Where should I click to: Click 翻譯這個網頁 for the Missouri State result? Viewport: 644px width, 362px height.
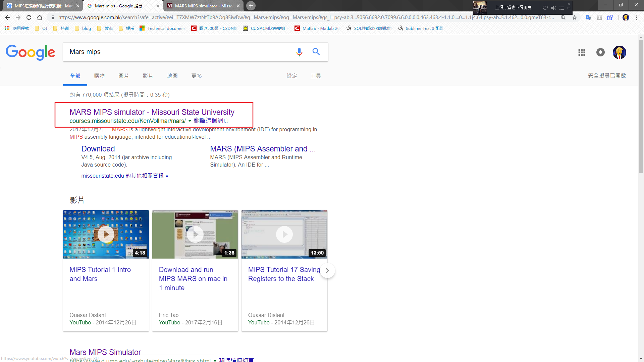tap(211, 121)
